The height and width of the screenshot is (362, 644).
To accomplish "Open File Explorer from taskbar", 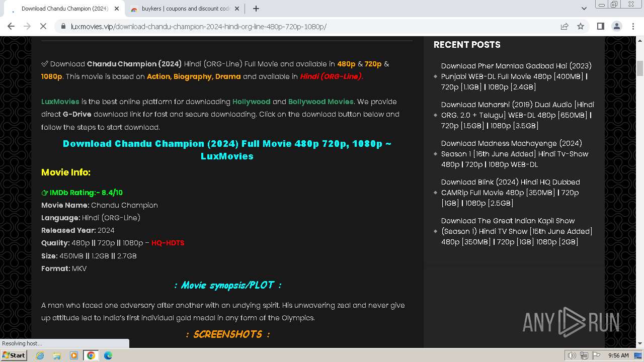I will (57, 355).
